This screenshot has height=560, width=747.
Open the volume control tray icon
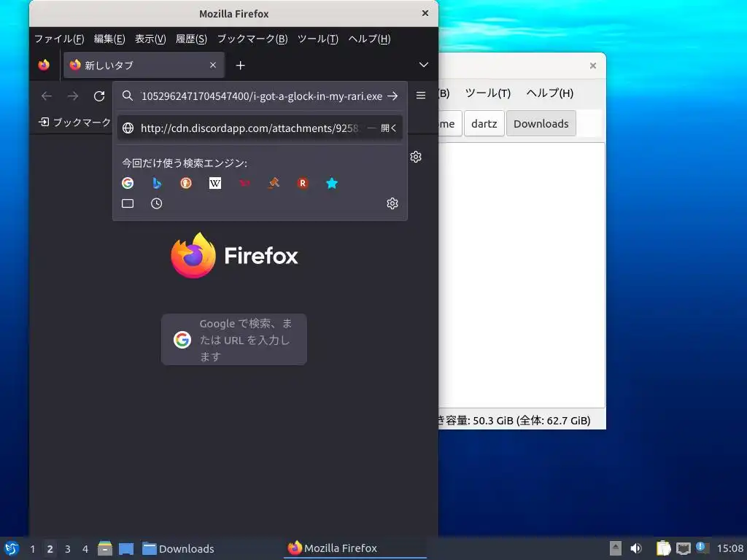click(636, 548)
